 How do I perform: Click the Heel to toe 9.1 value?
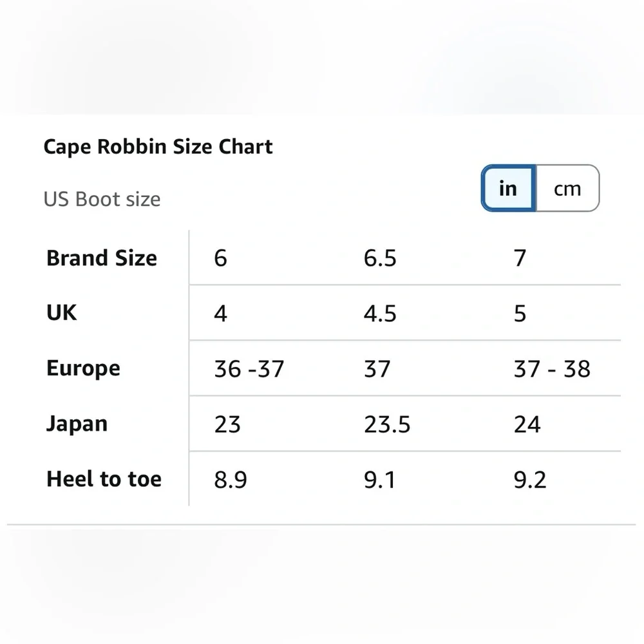point(379,480)
